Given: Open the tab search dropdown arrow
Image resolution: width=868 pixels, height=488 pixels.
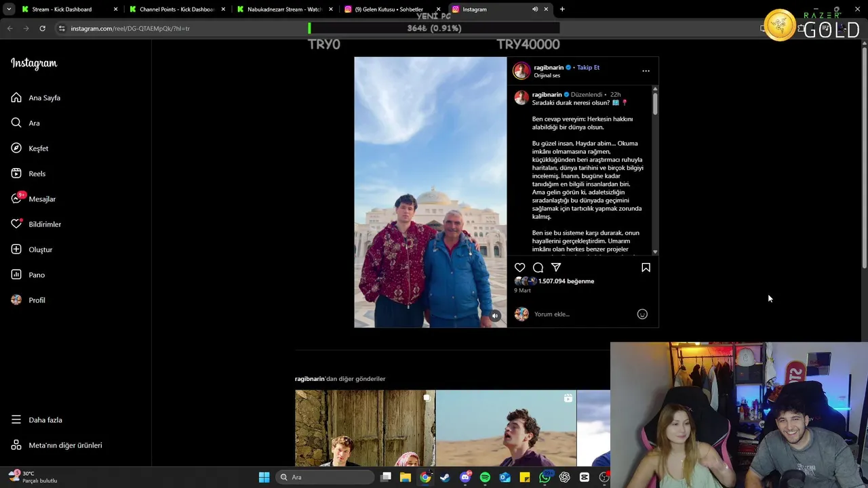Looking at the screenshot, I should [8, 9].
